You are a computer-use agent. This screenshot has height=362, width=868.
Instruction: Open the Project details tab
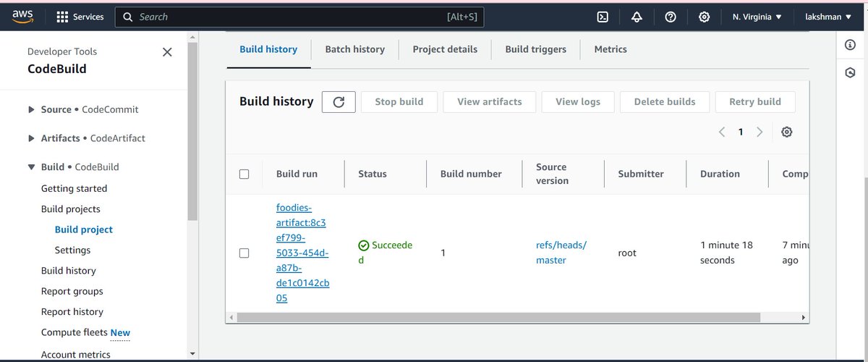tap(445, 49)
